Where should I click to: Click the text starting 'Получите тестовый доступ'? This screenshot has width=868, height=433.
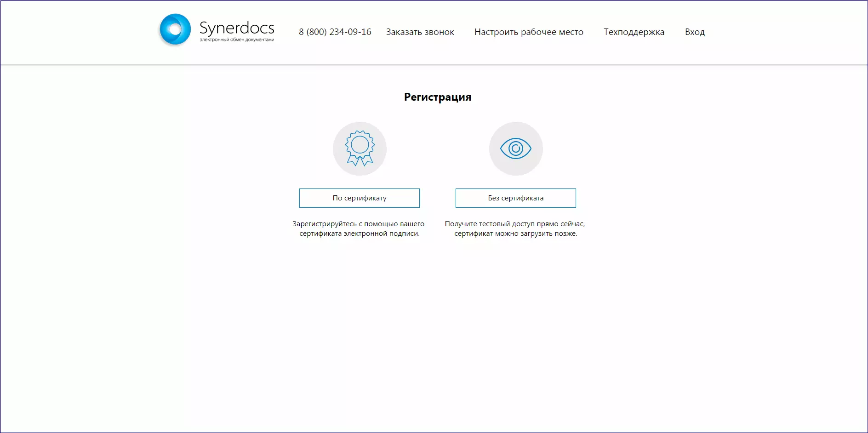515,228
